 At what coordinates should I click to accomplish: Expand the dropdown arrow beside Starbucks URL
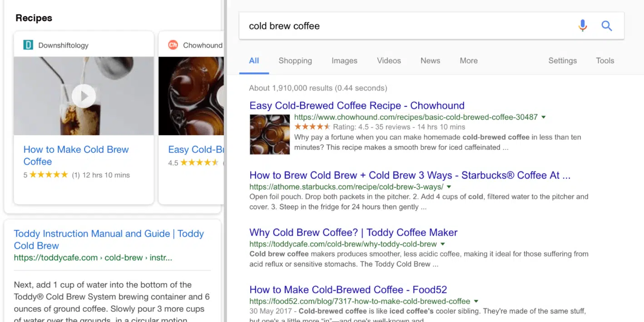pyautogui.click(x=449, y=187)
